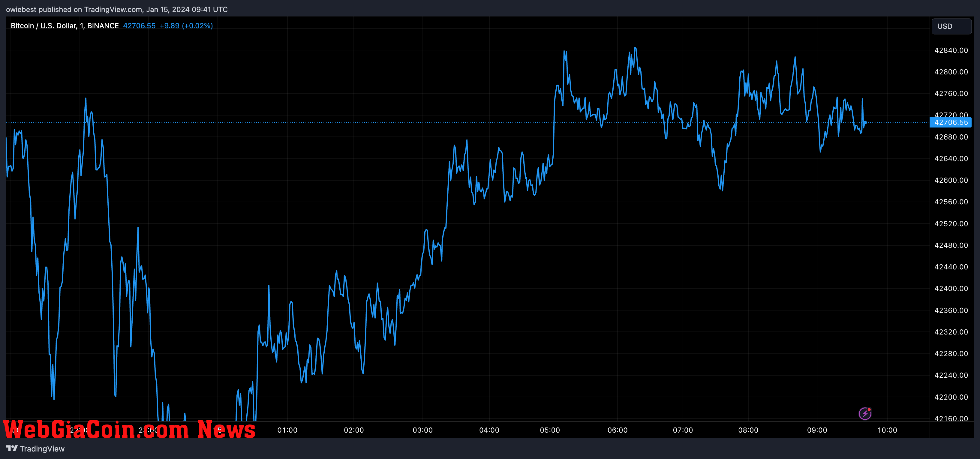Open the USD currency selector
980x459 pixels.
(x=951, y=26)
